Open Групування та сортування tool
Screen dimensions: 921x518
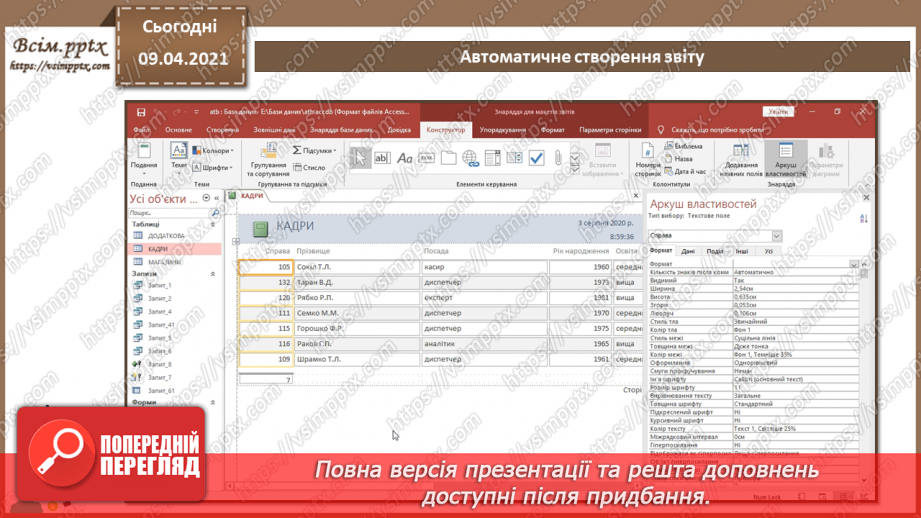(268, 157)
